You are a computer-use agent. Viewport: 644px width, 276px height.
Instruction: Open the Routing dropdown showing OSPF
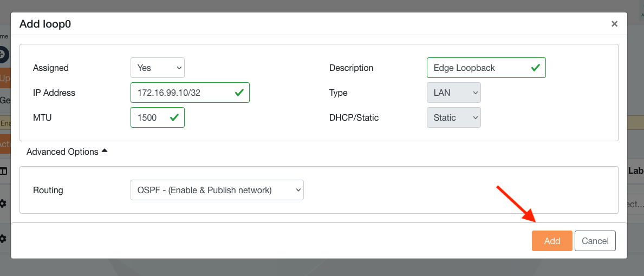(217, 190)
